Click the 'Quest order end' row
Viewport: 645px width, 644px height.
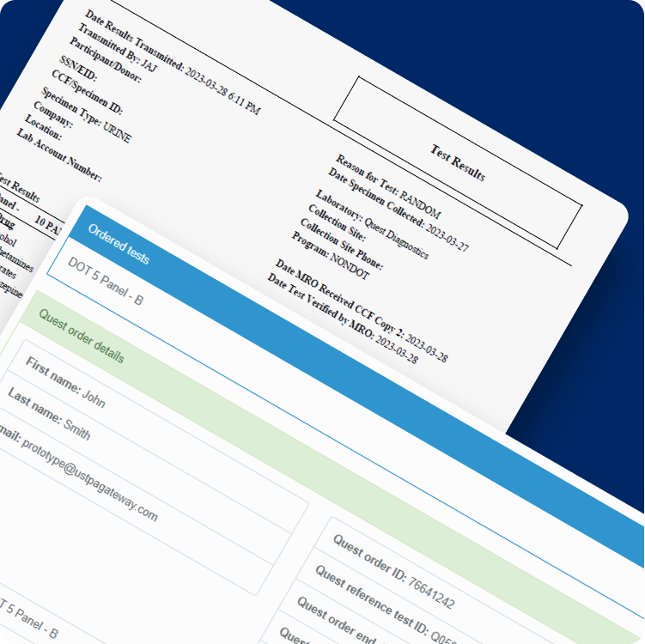coord(337,621)
